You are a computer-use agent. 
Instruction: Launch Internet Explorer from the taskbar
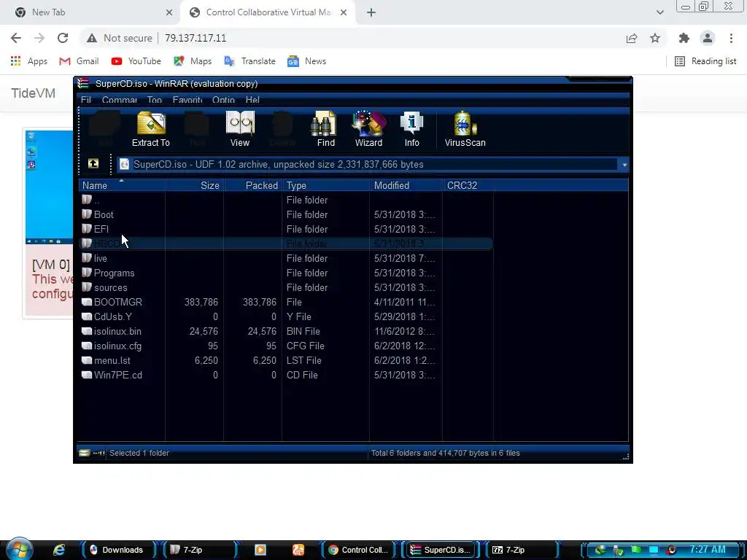coord(59,550)
